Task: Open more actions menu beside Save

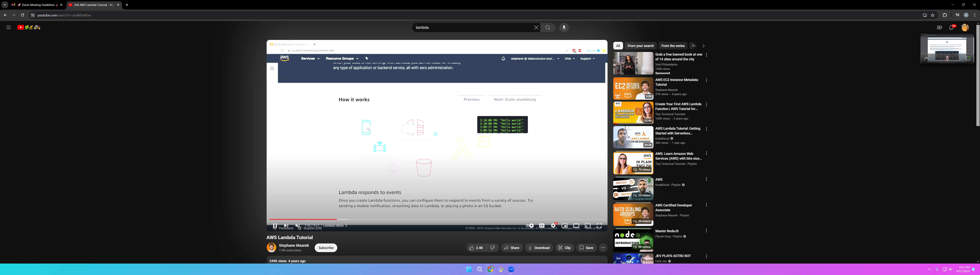Action: coord(603,248)
